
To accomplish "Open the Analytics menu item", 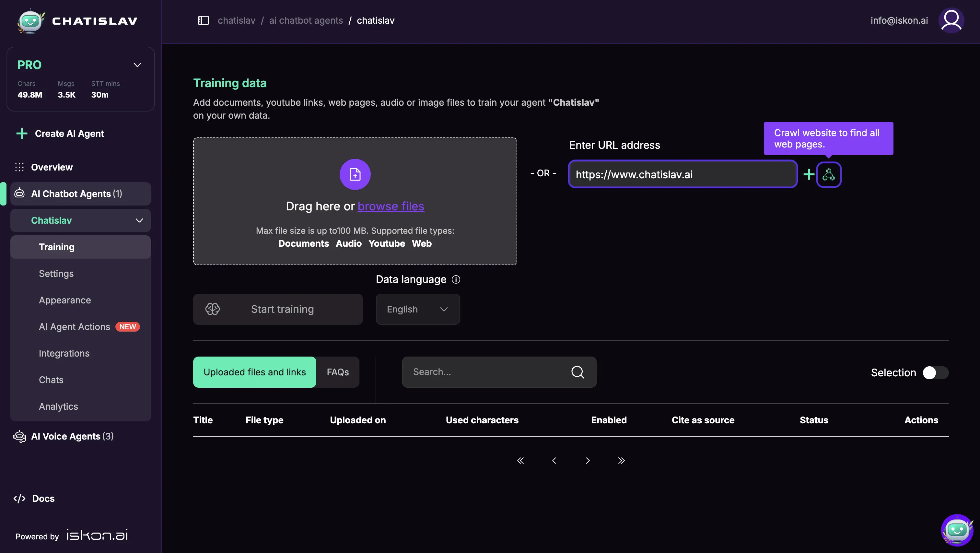I will 81,407.
